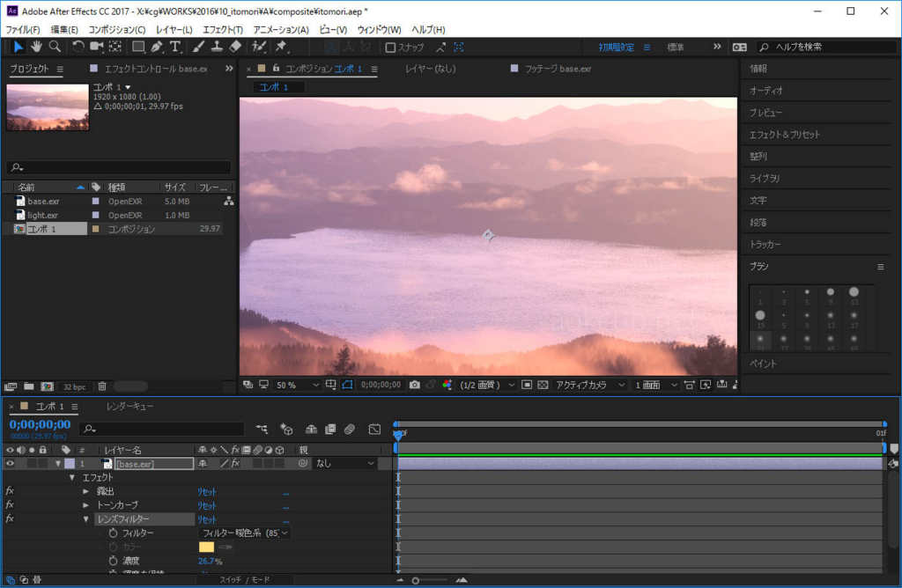Open the composition mini-flowchart icon in timeline

tap(262, 429)
